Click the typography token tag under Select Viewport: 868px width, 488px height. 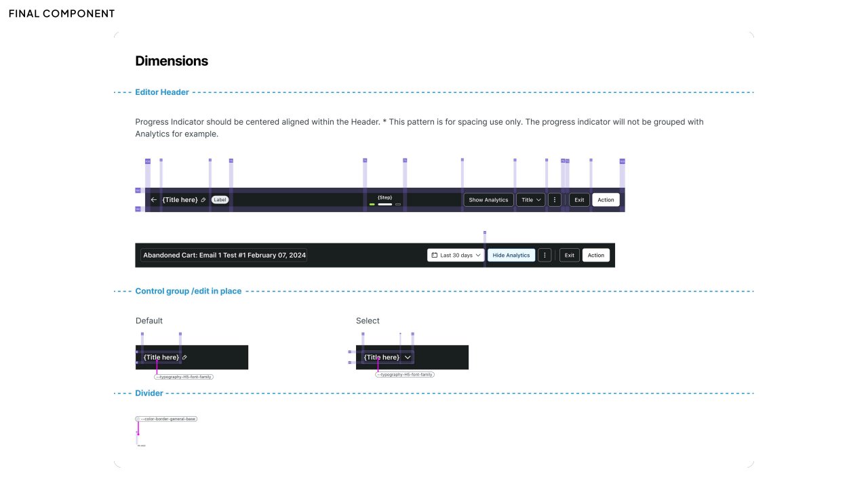(x=405, y=374)
